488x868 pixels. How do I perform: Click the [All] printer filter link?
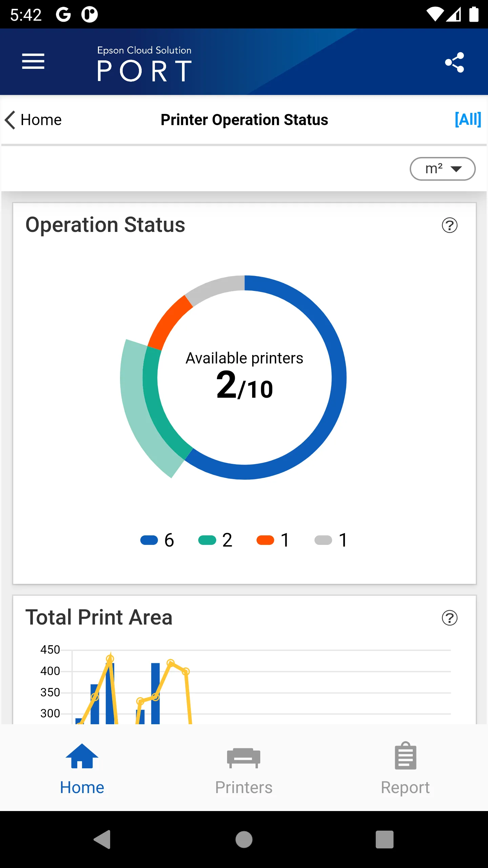pos(468,119)
